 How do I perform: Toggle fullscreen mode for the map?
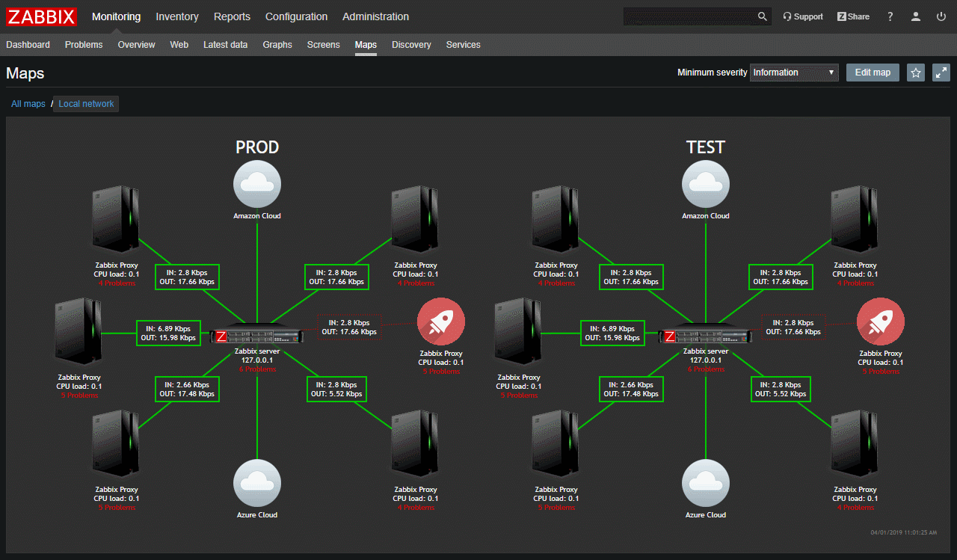(x=941, y=73)
